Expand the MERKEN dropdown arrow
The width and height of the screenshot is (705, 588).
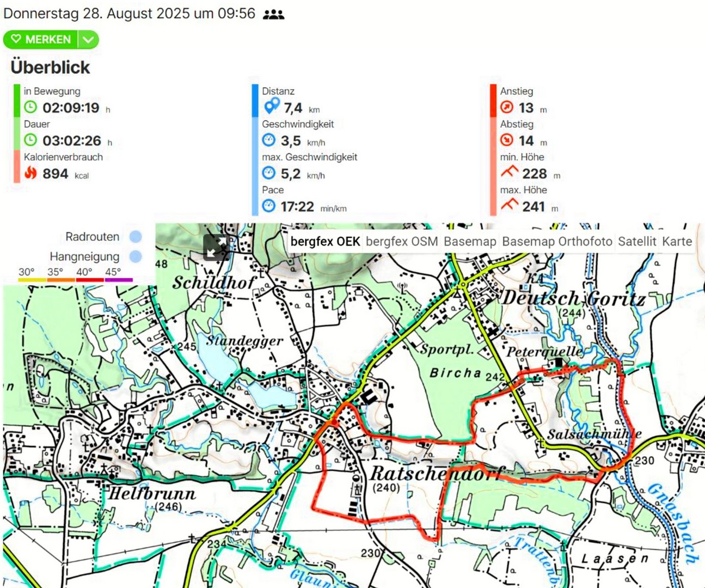[x=88, y=40]
